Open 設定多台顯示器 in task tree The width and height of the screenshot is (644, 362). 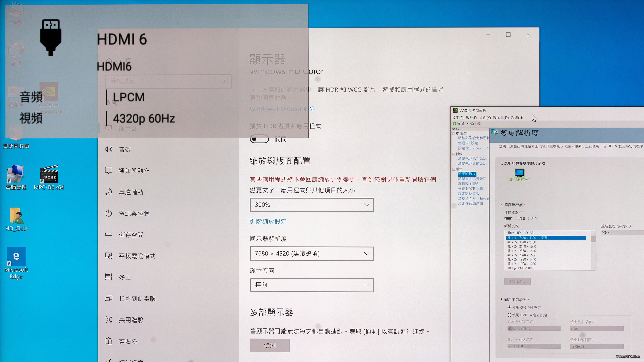(x=470, y=204)
